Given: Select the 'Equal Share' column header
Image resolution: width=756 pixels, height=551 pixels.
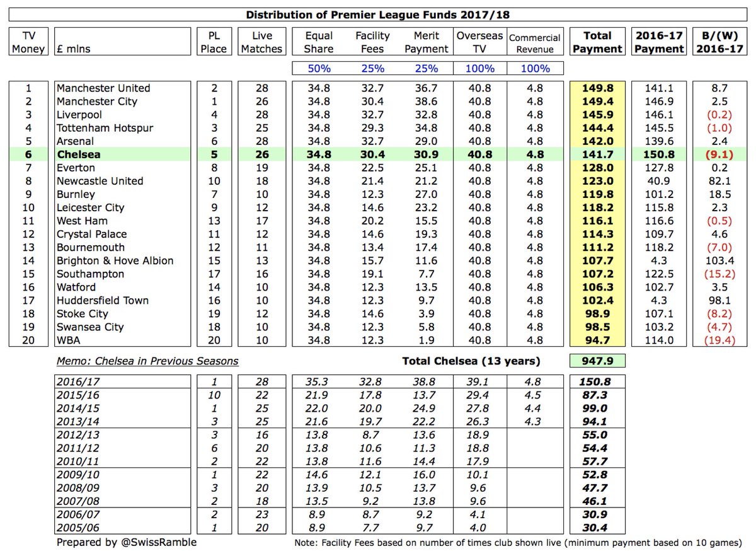Looking at the screenshot, I should (x=318, y=42).
